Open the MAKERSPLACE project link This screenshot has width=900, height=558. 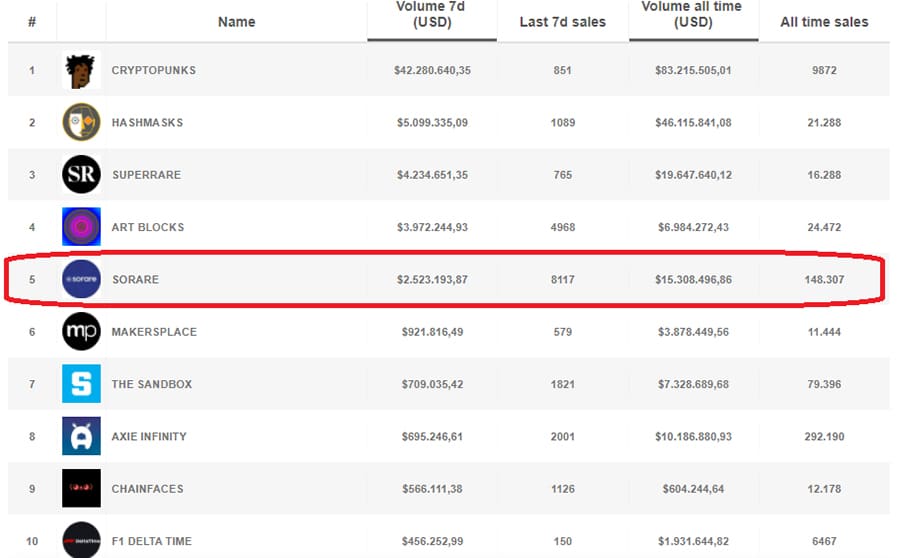click(x=154, y=331)
